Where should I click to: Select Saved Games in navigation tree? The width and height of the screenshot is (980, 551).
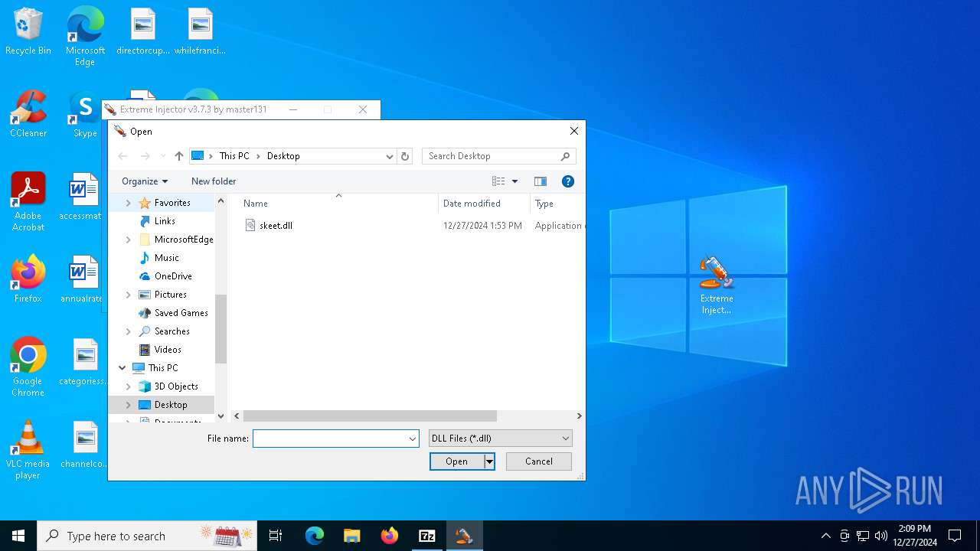(x=181, y=313)
